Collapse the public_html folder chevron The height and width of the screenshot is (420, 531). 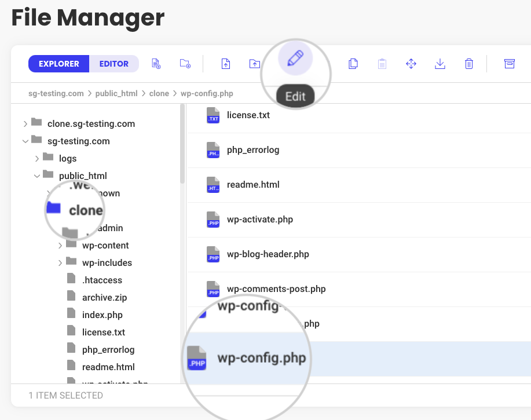37,176
